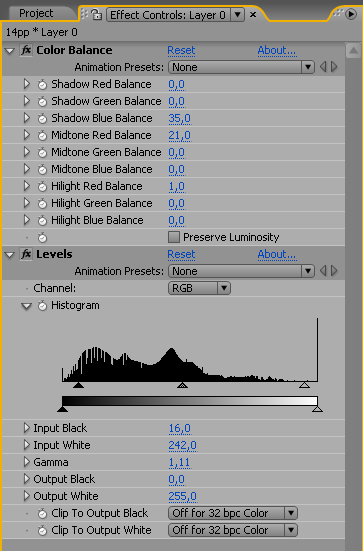
Task: Switch to the Project tab
Action: pyautogui.click(x=36, y=13)
